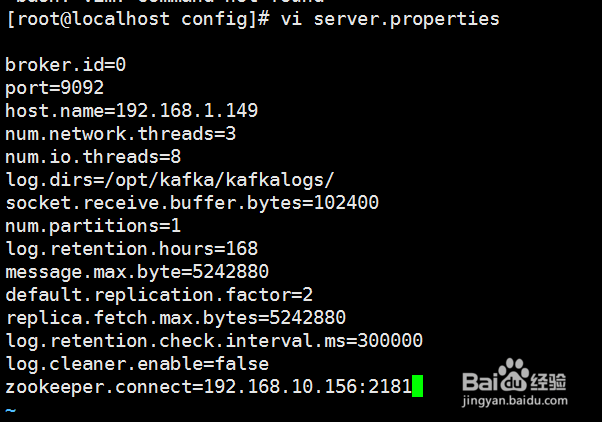This screenshot has width=602, height=422.
Task: Click the broker.id=0 line
Action: point(66,65)
